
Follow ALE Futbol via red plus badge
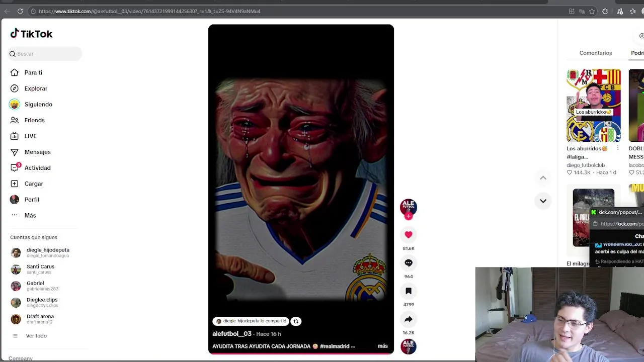pyautogui.click(x=409, y=216)
